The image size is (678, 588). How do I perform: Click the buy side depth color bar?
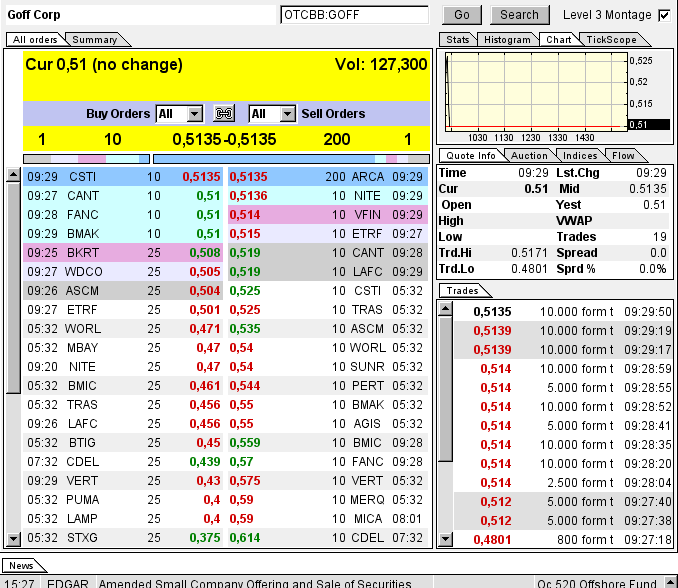(86, 159)
